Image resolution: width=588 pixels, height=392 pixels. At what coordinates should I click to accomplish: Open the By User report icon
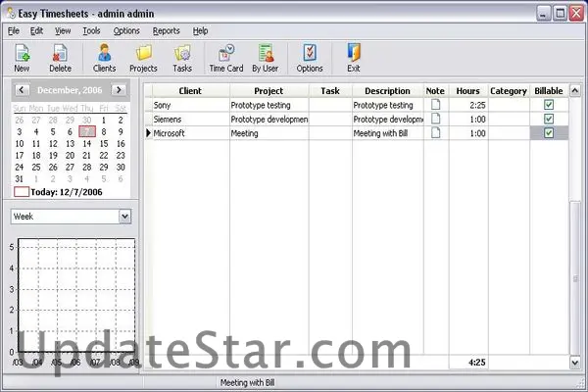pos(266,53)
